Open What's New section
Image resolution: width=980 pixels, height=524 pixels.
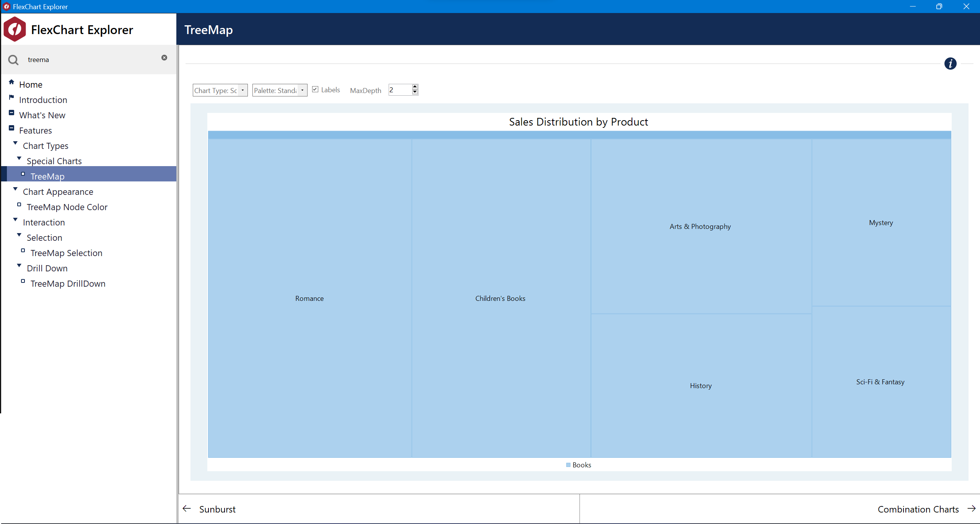42,115
